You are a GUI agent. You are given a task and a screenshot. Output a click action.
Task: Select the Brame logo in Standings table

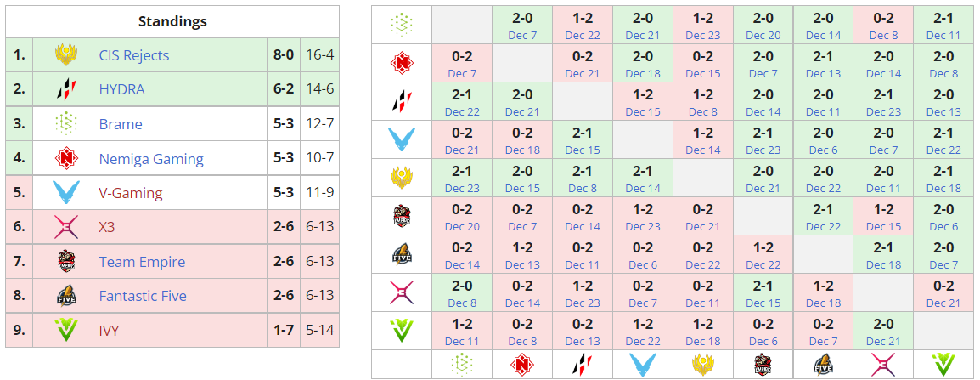point(66,124)
